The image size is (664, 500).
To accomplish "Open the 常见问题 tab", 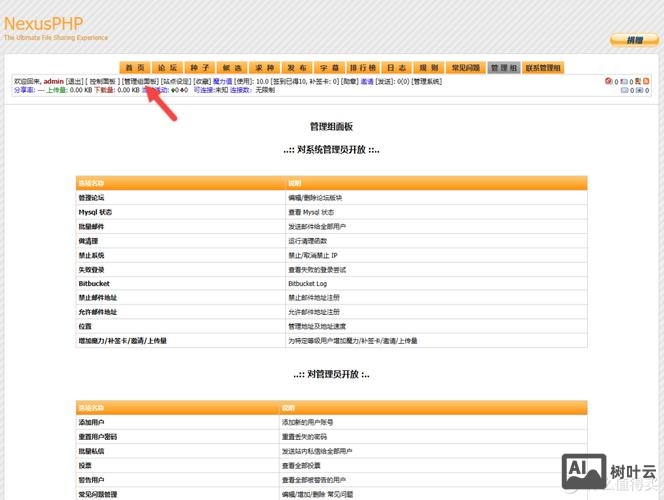I will 465,68.
